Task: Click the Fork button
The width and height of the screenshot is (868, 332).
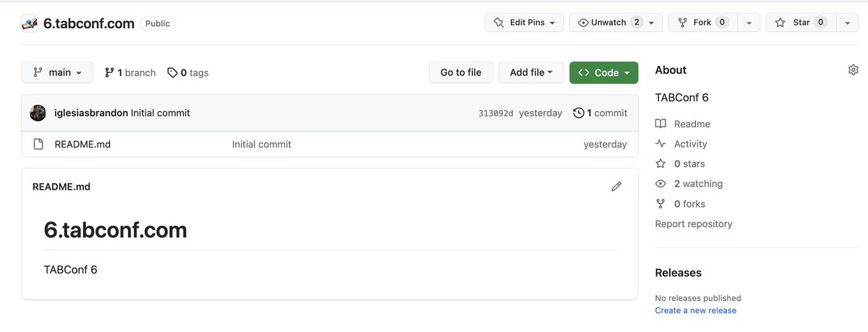Action: point(702,22)
